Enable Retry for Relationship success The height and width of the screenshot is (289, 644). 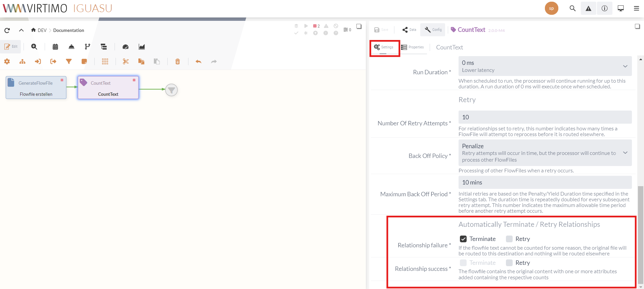coord(509,263)
